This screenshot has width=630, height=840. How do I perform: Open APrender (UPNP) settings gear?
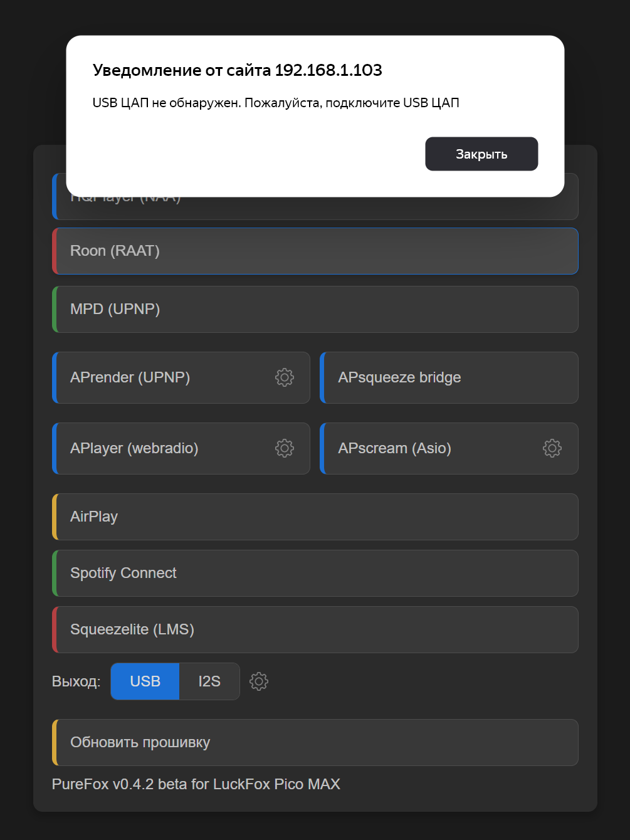click(285, 377)
